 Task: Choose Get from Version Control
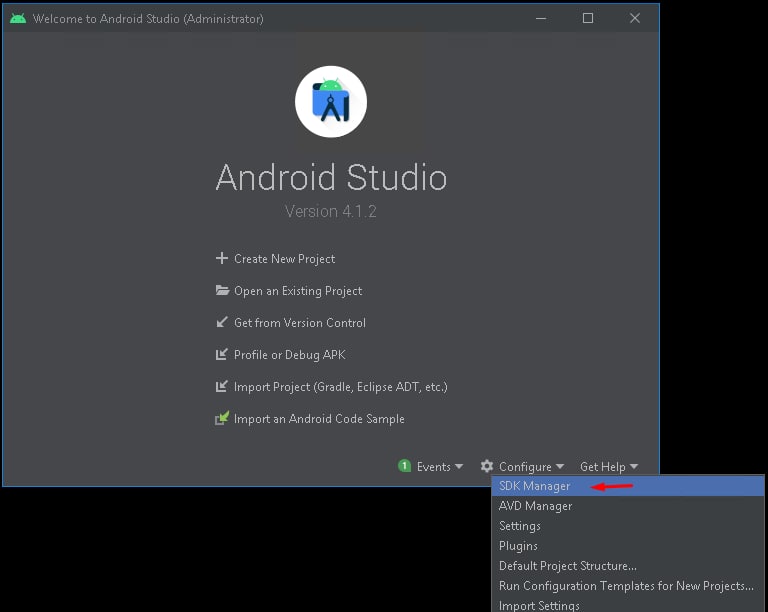tap(300, 323)
